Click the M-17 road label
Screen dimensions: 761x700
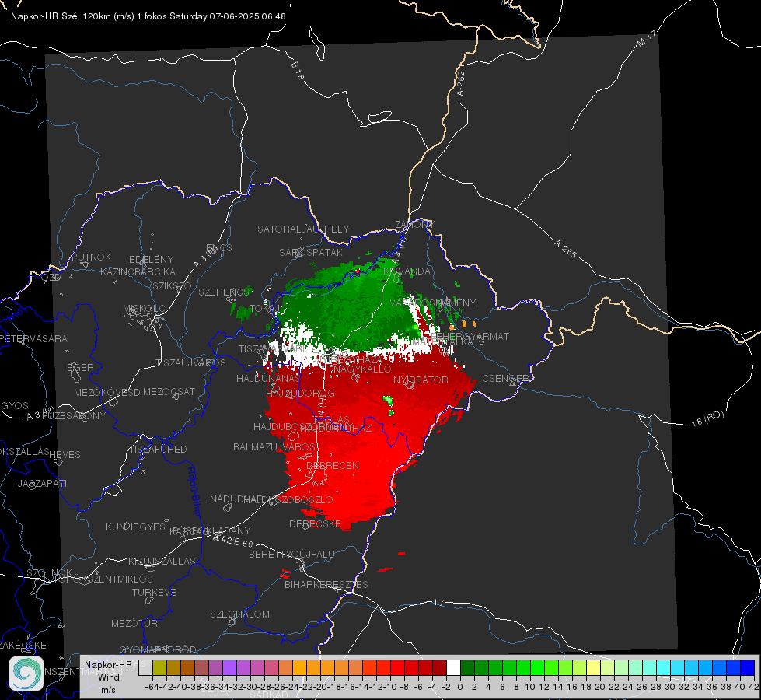coord(647,39)
